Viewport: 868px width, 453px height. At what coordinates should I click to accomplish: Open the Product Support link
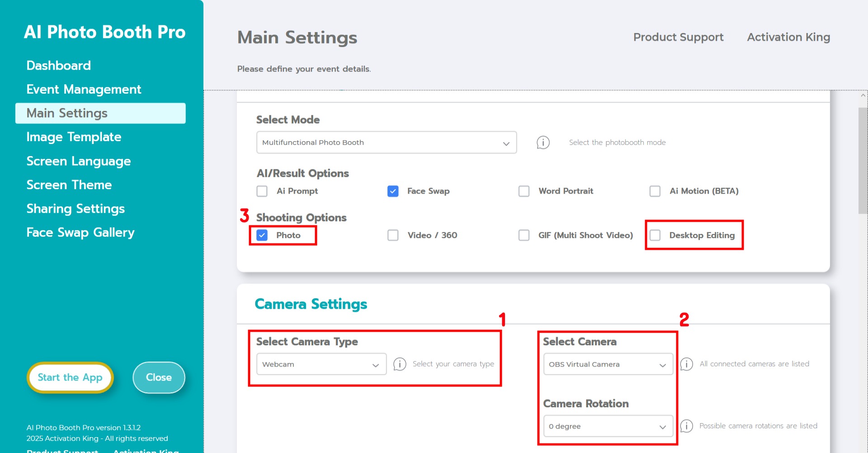pyautogui.click(x=678, y=37)
